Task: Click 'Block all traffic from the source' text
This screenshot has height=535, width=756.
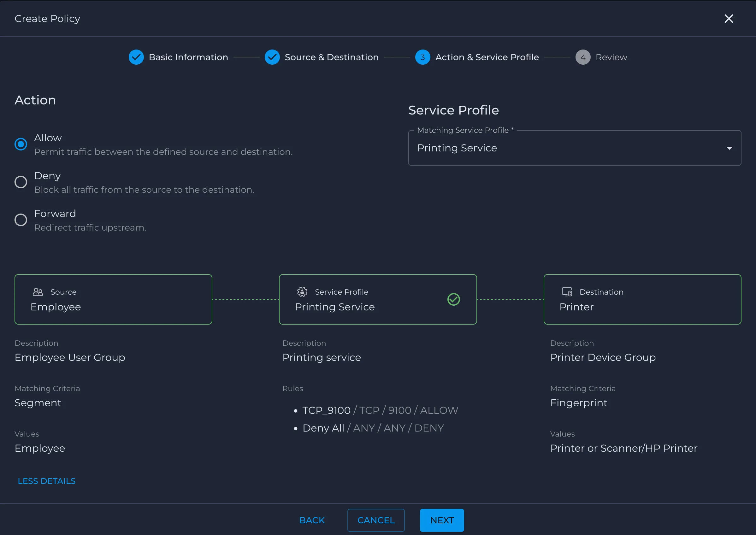Action: 144,190
